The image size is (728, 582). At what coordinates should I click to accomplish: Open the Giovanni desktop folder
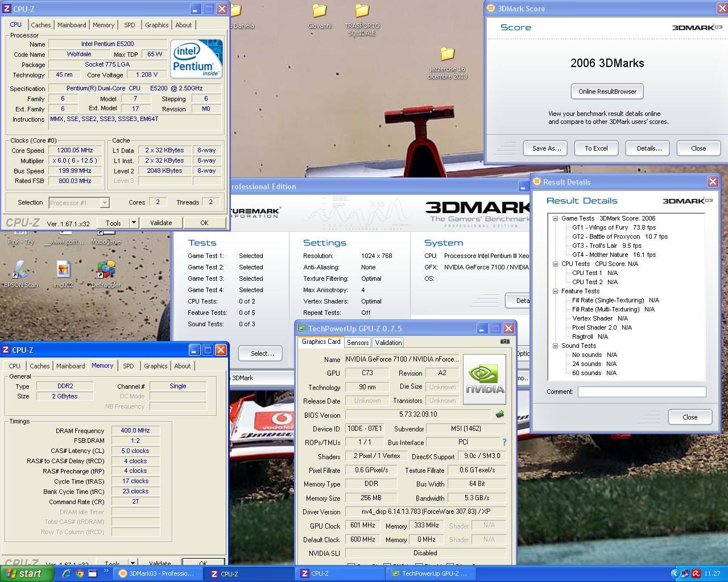coord(320,16)
